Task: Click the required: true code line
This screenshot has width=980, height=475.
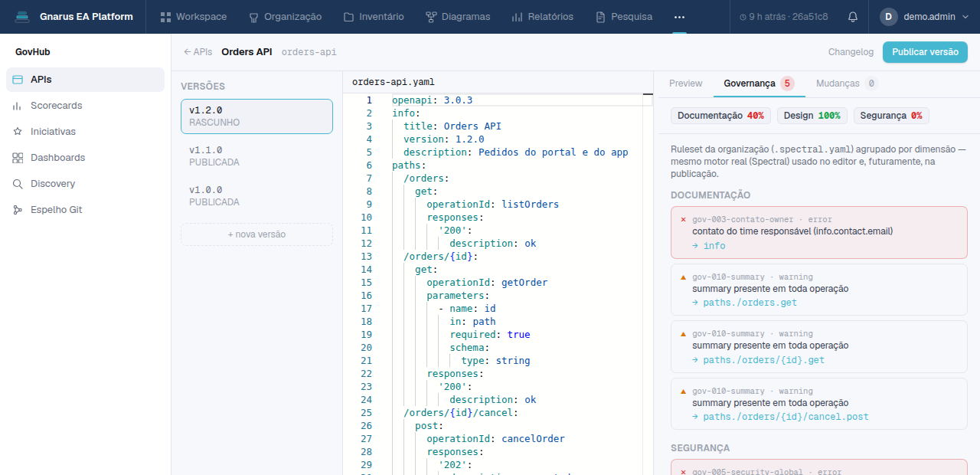Action: tap(490, 335)
